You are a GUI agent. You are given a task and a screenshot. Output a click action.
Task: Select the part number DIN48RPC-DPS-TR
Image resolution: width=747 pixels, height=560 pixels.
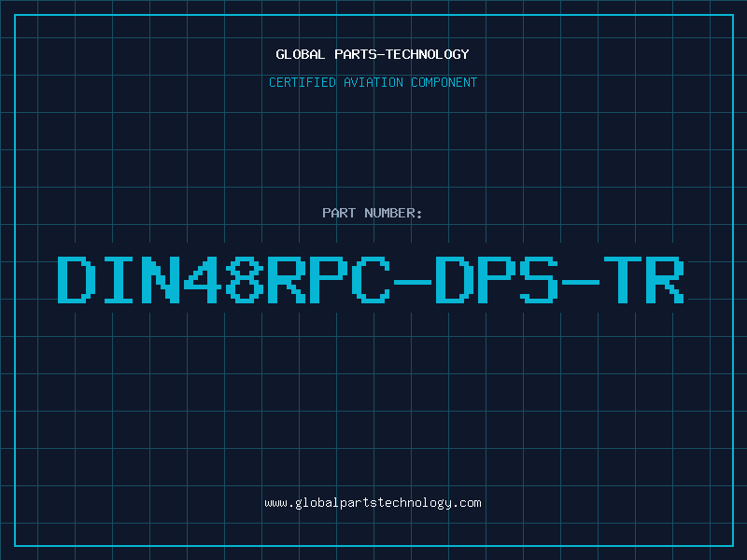(x=371, y=280)
